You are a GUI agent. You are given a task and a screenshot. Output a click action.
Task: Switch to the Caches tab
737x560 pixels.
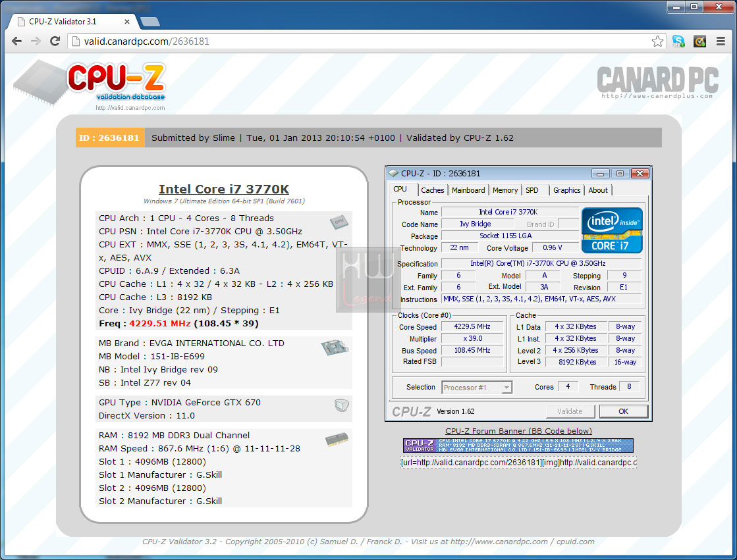pos(433,190)
